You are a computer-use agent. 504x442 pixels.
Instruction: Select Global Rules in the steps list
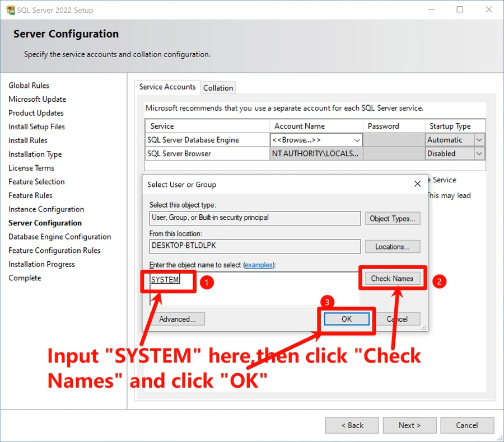[29, 86]
